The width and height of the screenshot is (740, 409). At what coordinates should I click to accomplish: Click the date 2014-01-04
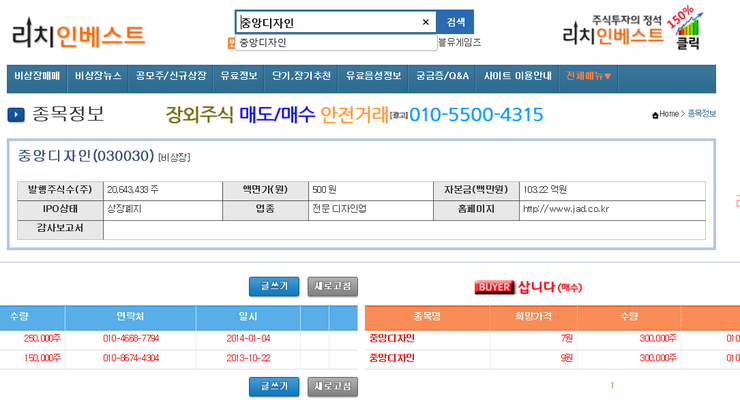[x=248, y=338]
